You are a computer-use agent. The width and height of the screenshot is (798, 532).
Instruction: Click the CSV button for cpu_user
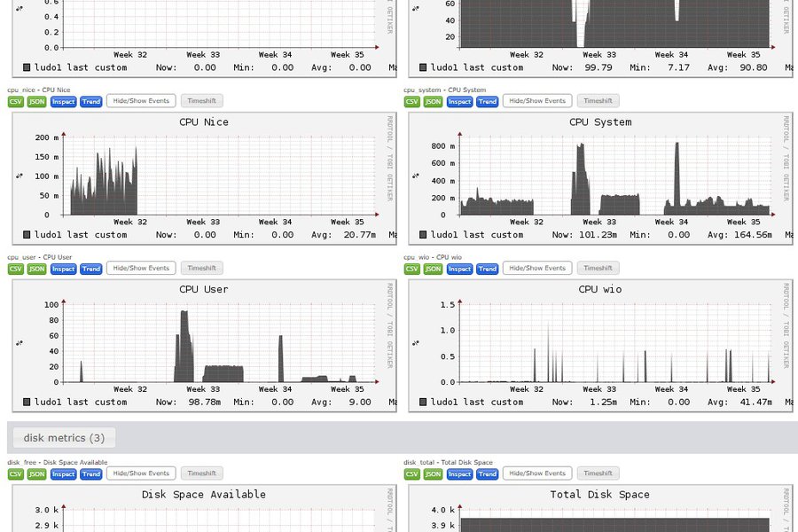click(x=16, y=269)
